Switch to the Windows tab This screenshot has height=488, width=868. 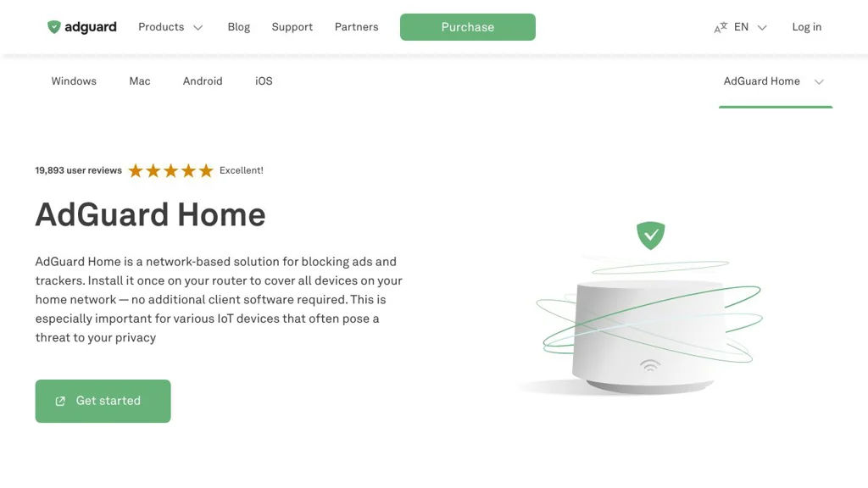click(x=74, y=81)
